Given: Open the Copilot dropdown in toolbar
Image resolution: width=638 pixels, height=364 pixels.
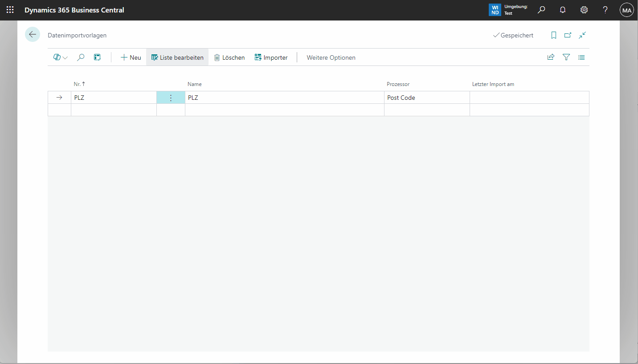Looking at the screenshot, I should (60, 57).
